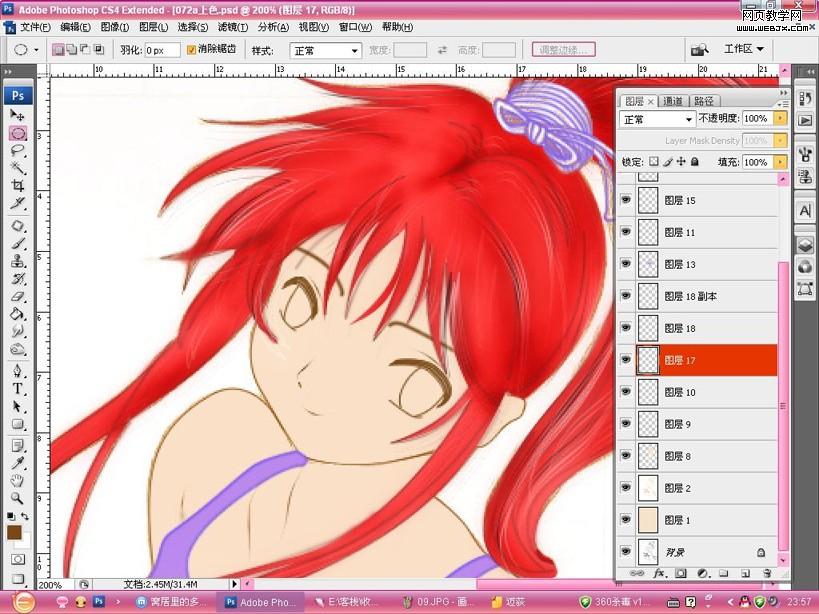Select the Type tool
The width and height of the screenshot is (819, 614).
(18, 389)
